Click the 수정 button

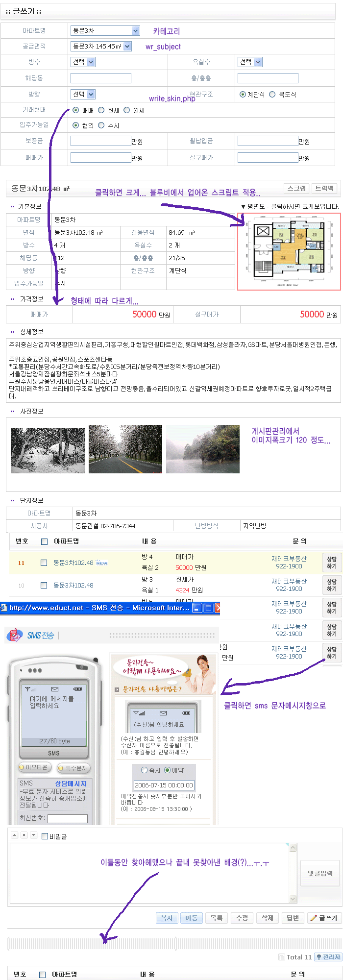(242, 918)
